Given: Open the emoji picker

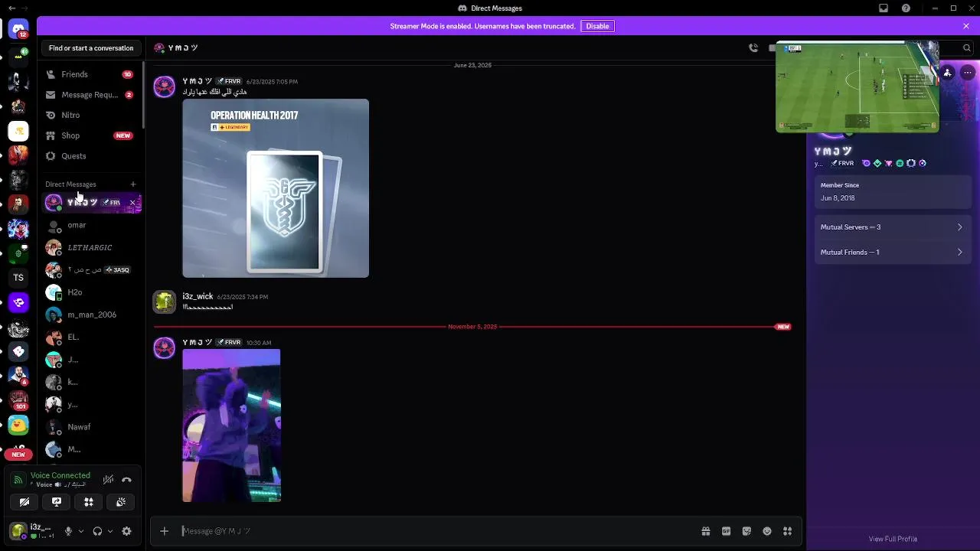Looking at the screenshot, I should [x=767, y=531].
